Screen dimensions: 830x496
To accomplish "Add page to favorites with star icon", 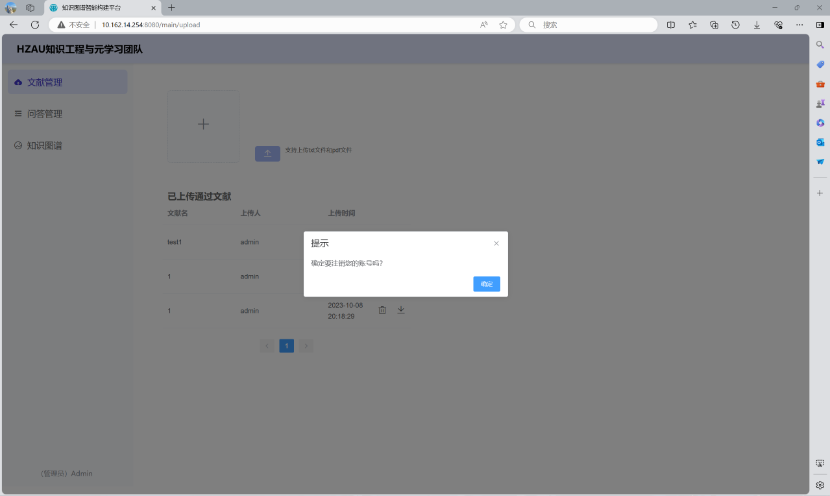I will pos(503,24).
